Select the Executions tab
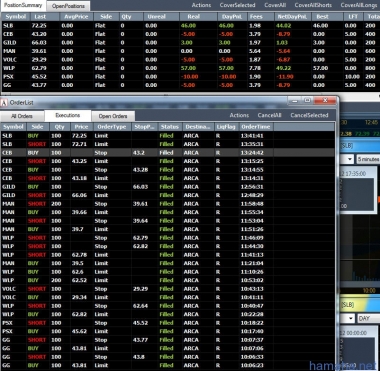The image size is (380, 371). [x=68, y=115]
